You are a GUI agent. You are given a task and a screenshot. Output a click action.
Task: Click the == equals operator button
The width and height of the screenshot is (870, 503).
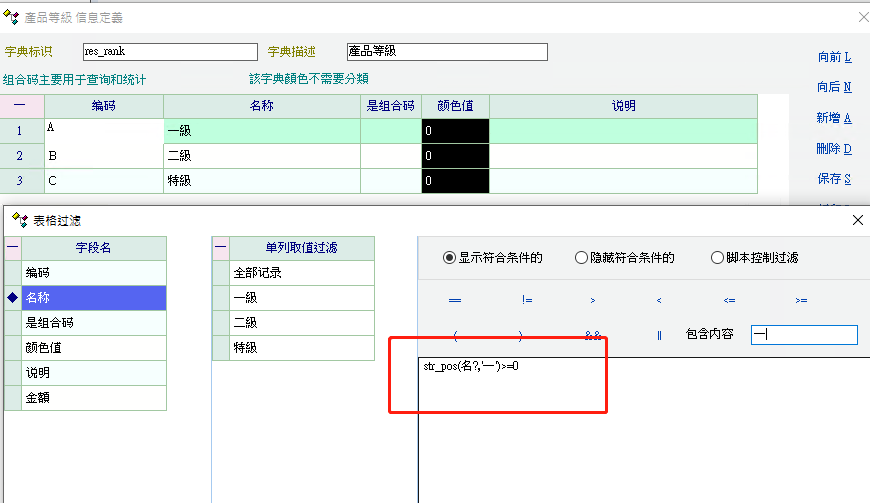(455, 300)
